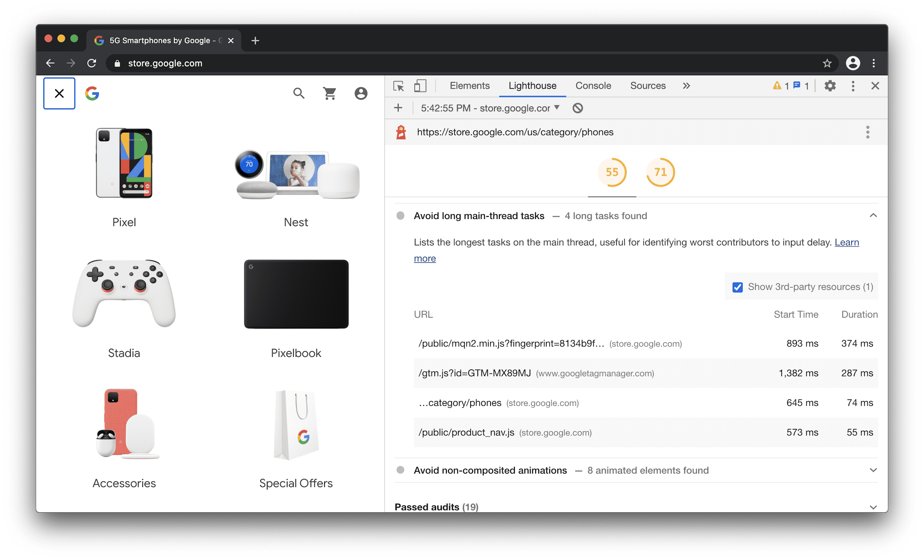The height and width of the screenshot is (560, 924).
Task: Expand the Avoid non-composited animations section
Action: click(x=873, y=470)
